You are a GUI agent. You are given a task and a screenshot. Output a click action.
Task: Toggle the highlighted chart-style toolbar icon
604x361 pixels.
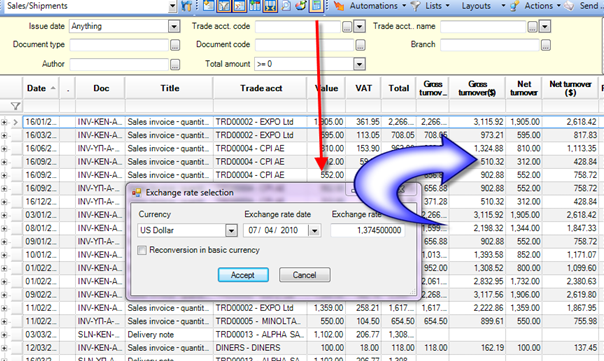coord(239,6)
